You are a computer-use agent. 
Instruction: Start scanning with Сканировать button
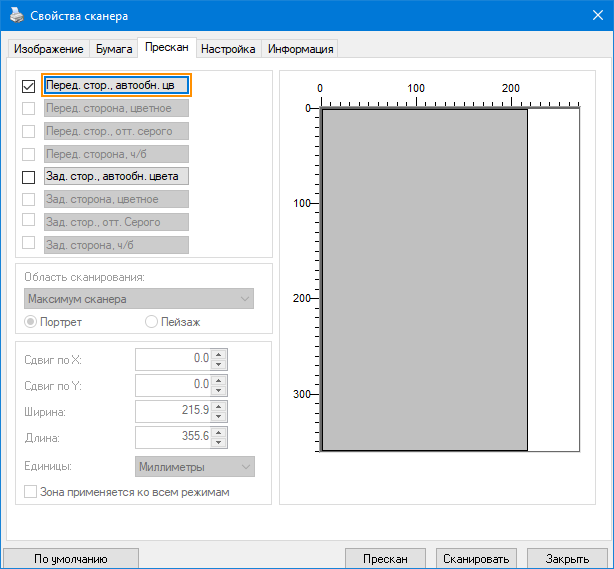tap(476, 558)
